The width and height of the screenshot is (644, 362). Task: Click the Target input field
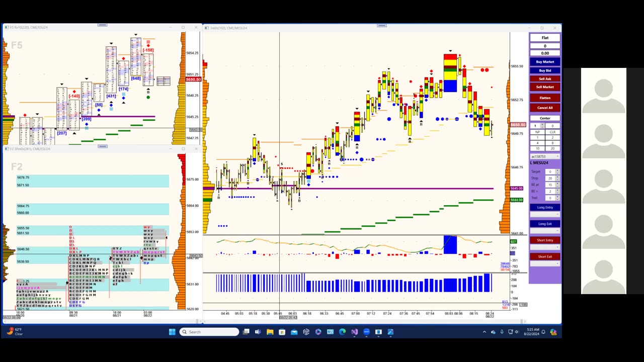[550, 171]
